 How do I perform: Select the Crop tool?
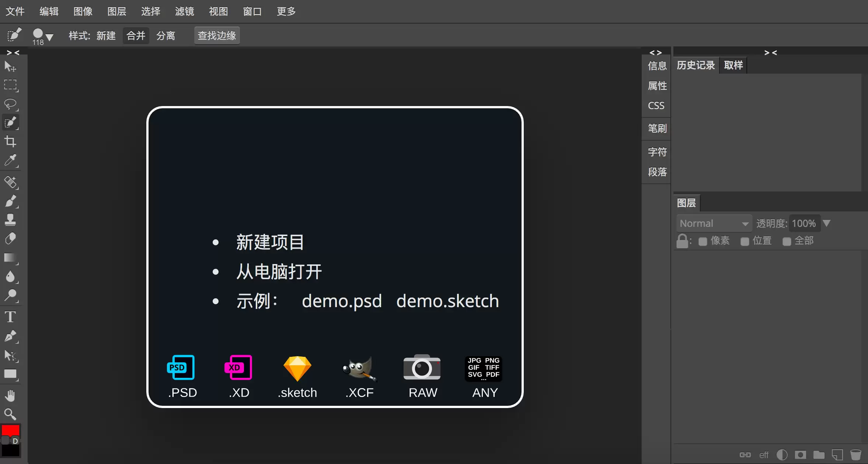click(x=10, y=141)
